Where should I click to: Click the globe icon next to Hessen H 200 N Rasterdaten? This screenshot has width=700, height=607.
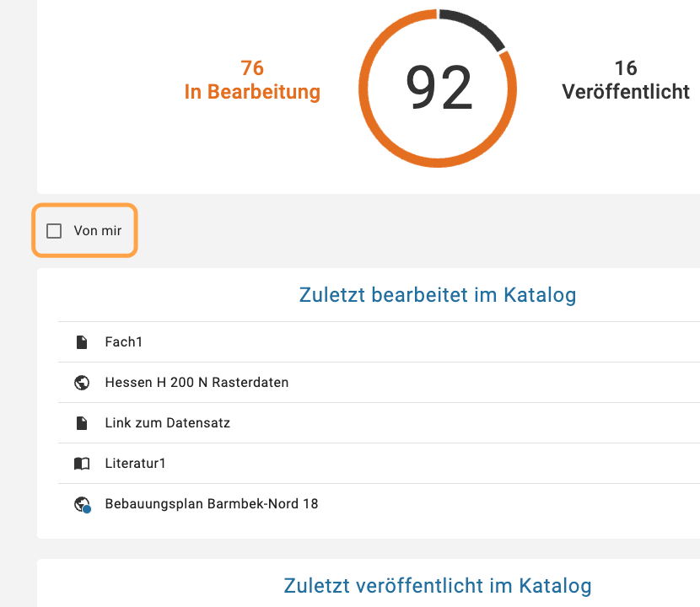pos(82,383)
